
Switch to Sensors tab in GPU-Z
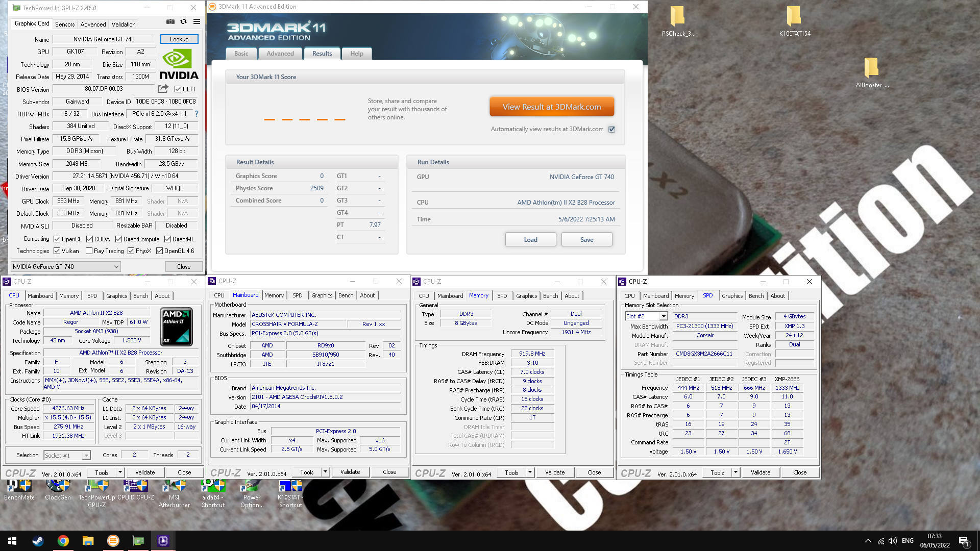pyautogui.click(x=65, y=24)
